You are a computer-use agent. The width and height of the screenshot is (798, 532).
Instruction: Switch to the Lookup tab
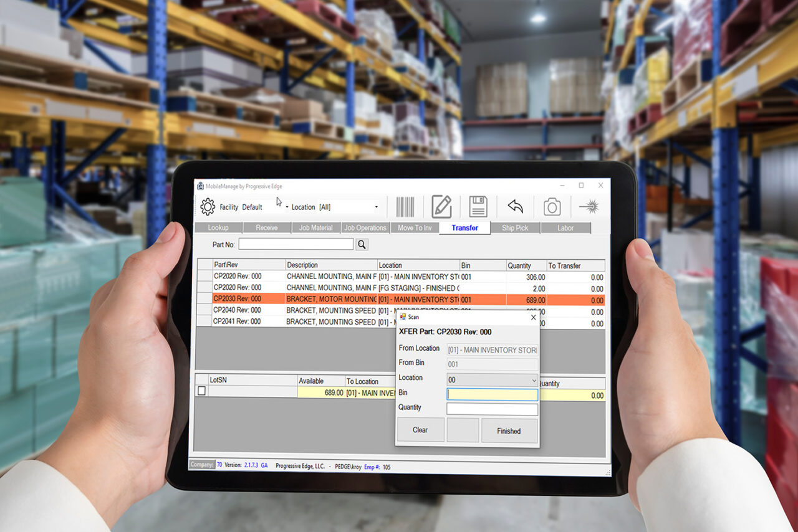click(x=218, y=228)
